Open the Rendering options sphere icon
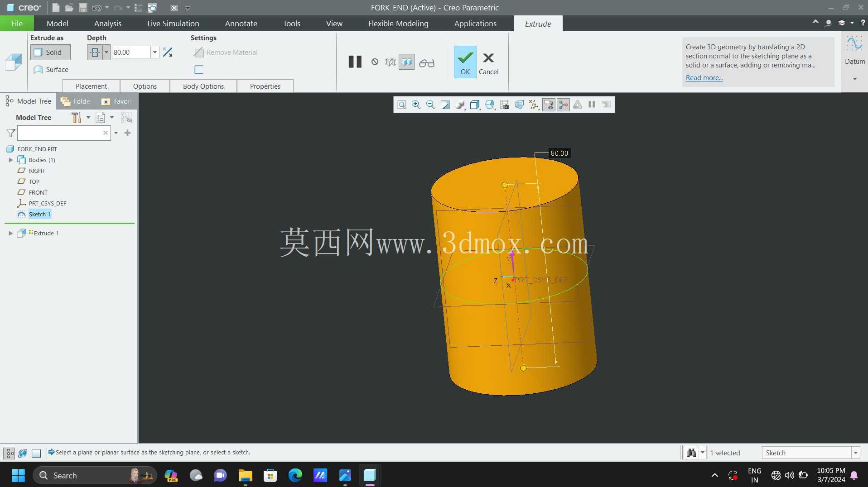 (x=460, y=105)
